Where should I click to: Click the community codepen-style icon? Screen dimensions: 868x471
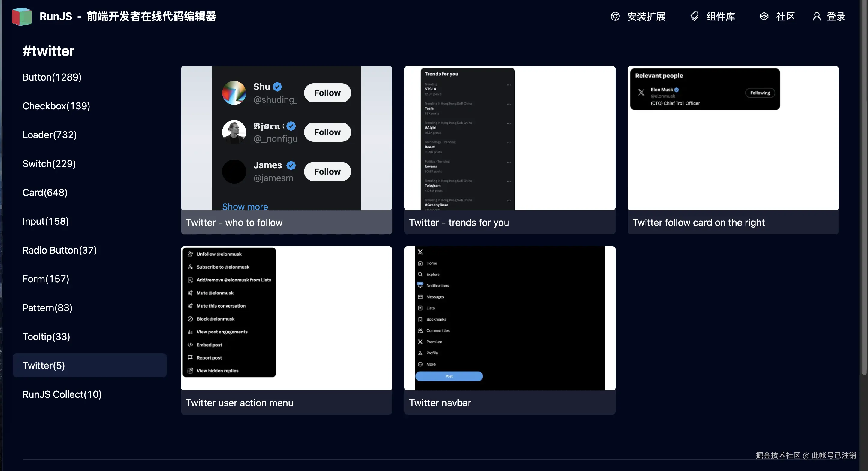point(764,16)
